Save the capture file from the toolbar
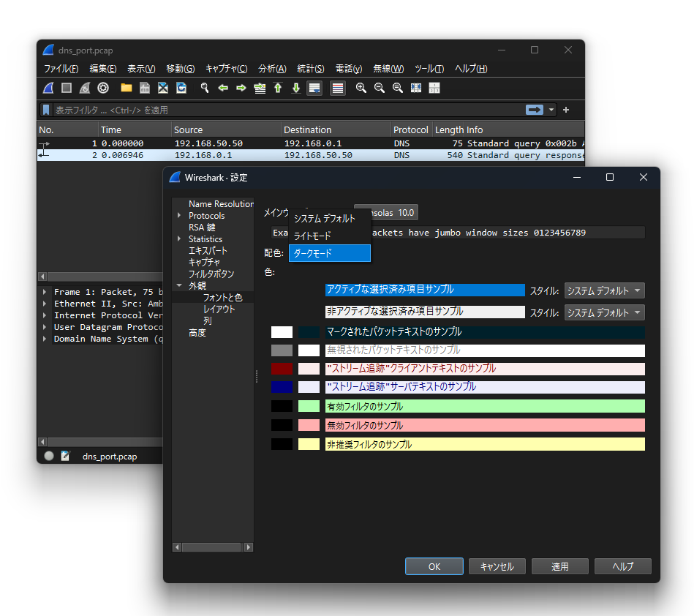 point(145,88)
